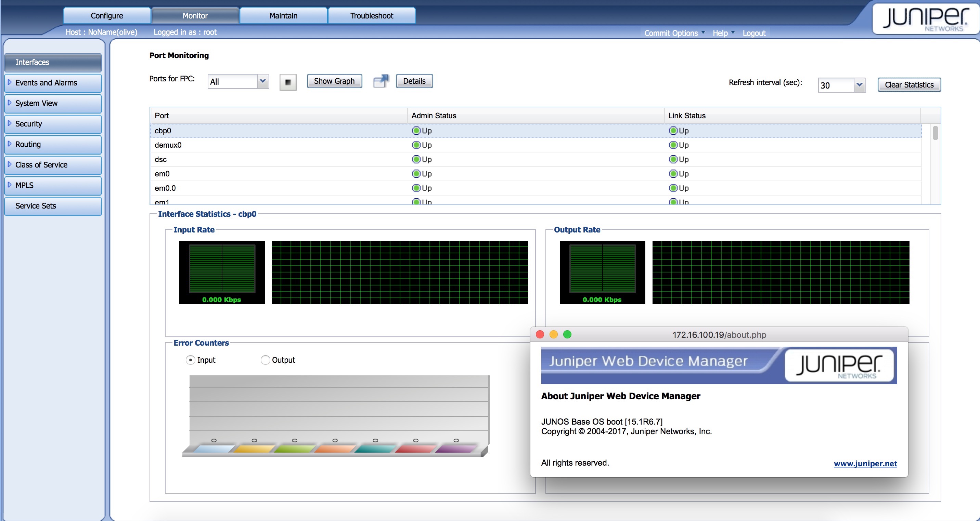Click the Show Graph button
Image resolution: width=980 pixels, height=521 pixels.
point(334,81)
